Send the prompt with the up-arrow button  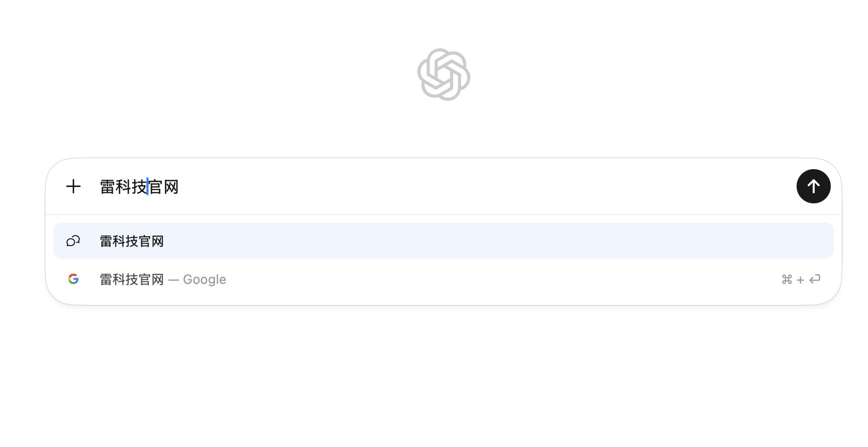coord(813,186)
